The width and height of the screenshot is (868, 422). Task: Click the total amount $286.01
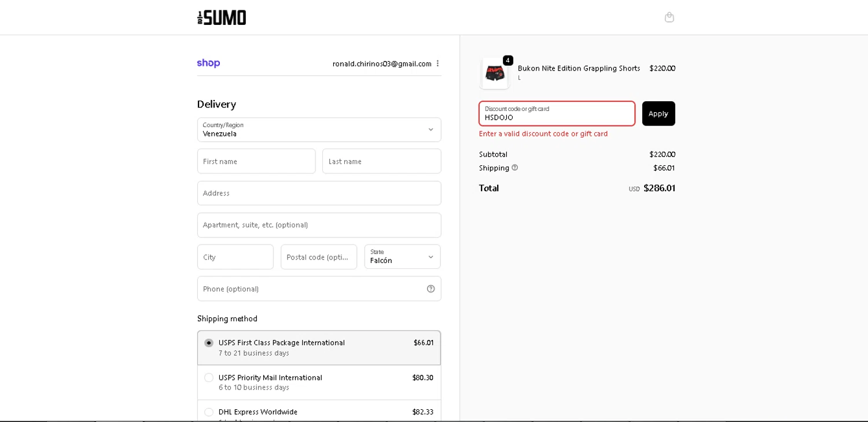pyautogui.click(x=659, y=188)
